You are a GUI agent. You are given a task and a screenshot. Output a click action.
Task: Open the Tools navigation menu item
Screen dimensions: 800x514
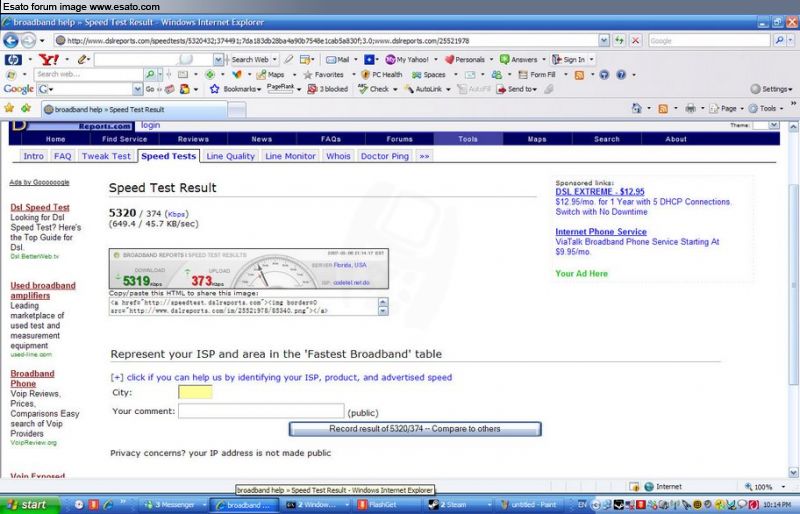468,139
